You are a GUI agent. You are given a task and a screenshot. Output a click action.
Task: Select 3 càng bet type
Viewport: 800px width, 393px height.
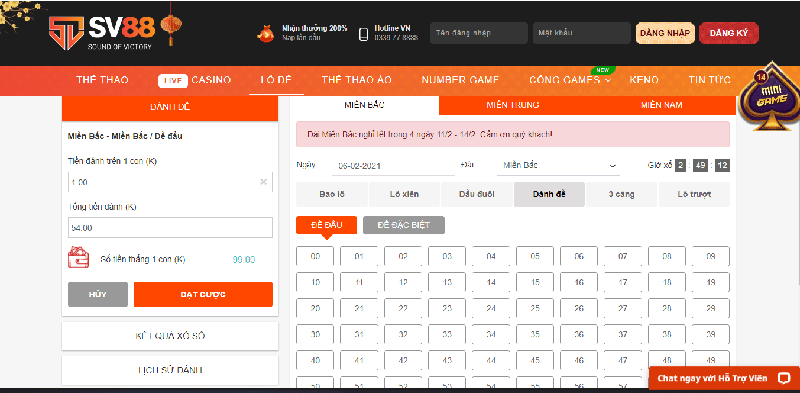tap(621, 194)
